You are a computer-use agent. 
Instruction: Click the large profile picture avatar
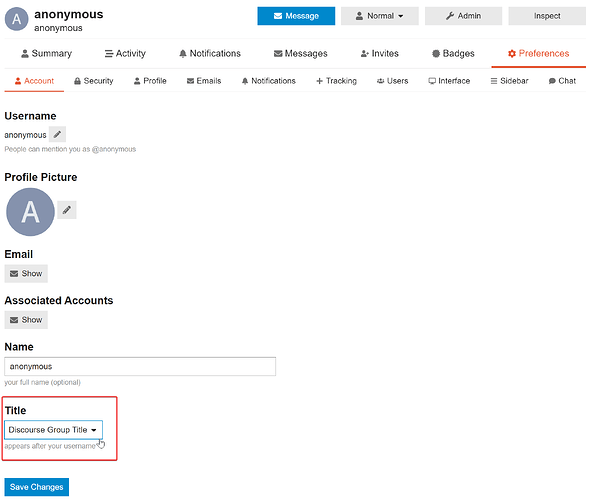click(30, 212)
